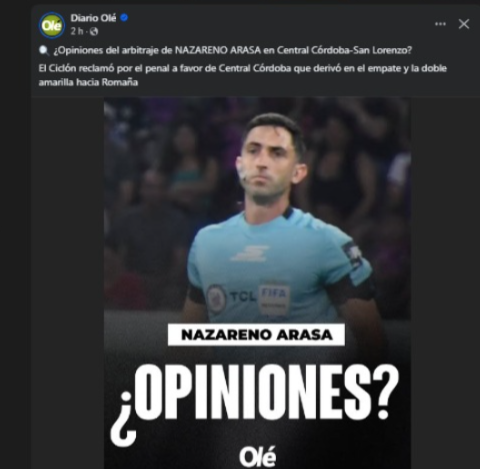480x469 pixels.
Task: Click the brand logo on jersey chest
Action: click(250, 254)
